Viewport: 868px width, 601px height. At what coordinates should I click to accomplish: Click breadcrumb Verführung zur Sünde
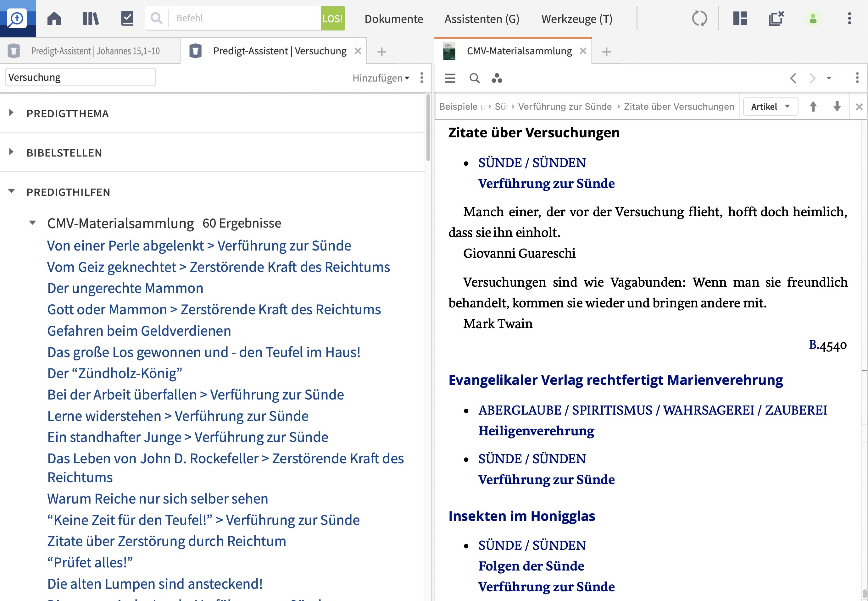tap(565, 107)
